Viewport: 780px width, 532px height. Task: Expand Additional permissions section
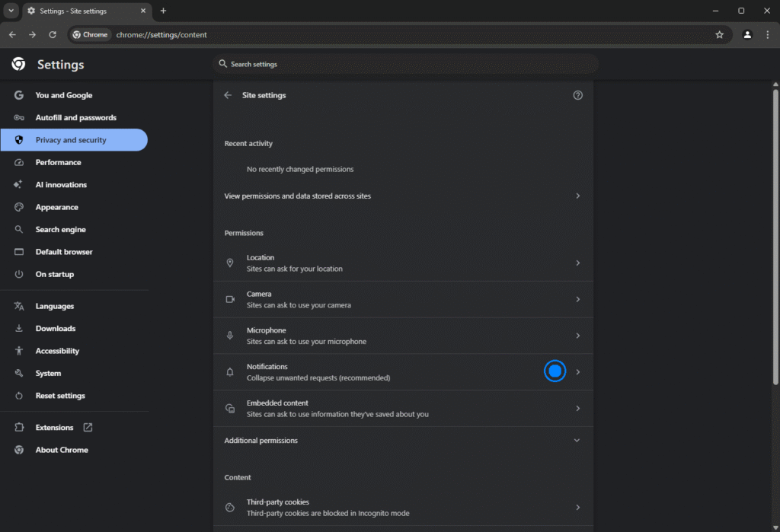577,441
